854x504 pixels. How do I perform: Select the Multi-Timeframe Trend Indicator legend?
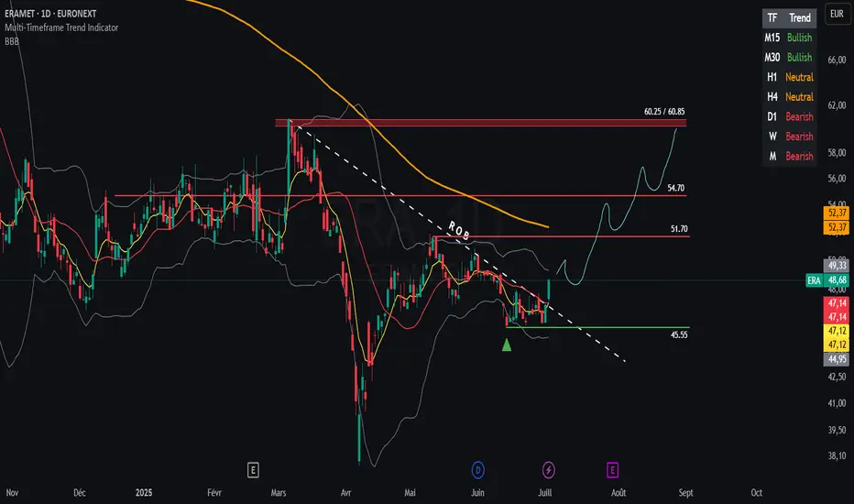click(61, 27)
